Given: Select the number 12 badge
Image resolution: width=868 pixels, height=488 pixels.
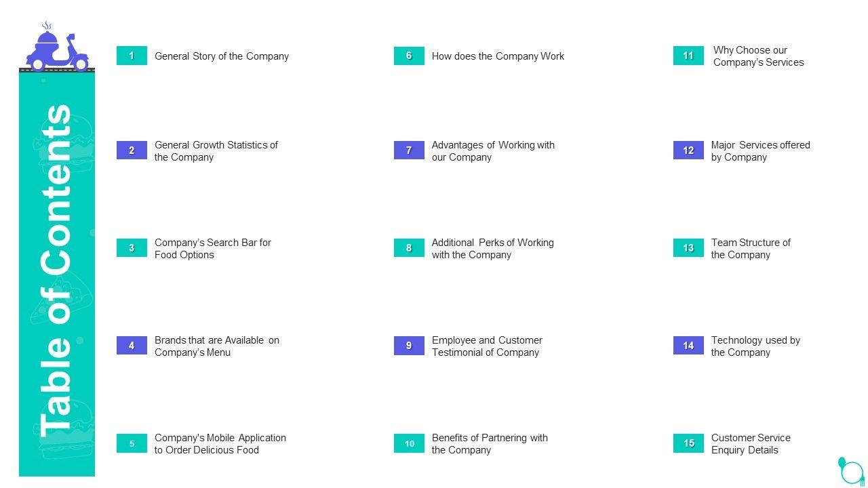Looking at the screenshot, I should pyautogui.click(x=688, y=150).
